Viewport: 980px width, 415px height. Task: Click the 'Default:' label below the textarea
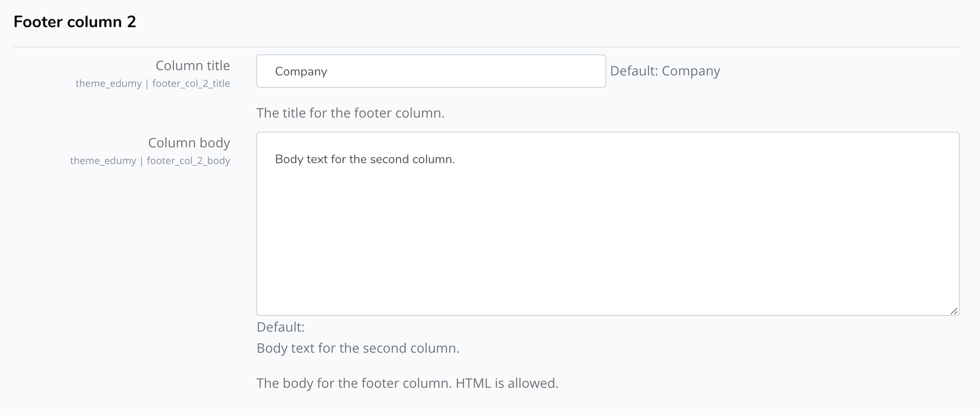pos(280,327)
